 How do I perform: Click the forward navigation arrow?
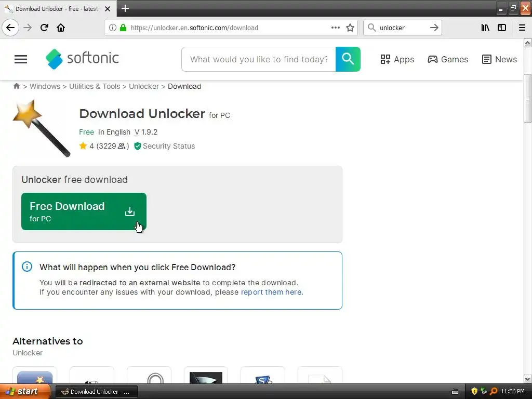(28, 28)
